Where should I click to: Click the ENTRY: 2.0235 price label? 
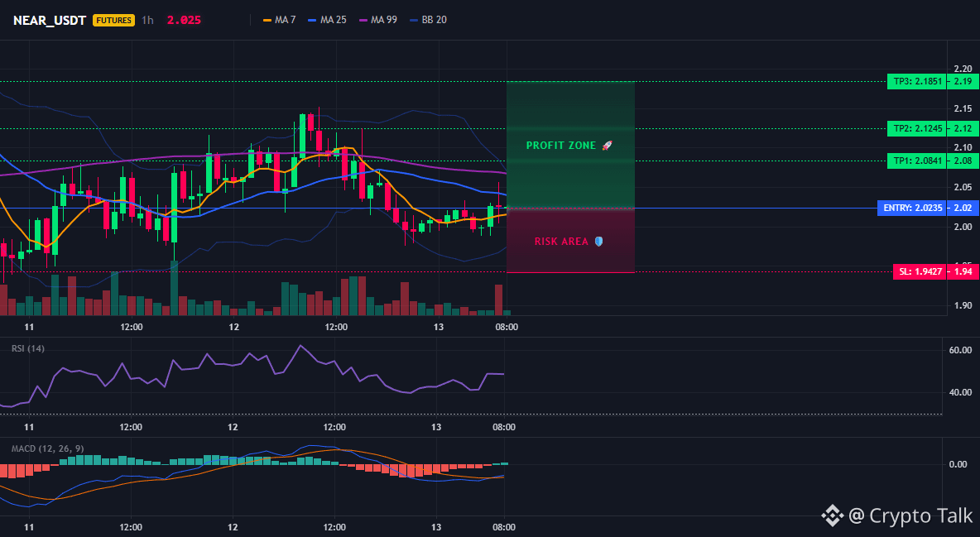pyautogui.click(x=912, y=209)
